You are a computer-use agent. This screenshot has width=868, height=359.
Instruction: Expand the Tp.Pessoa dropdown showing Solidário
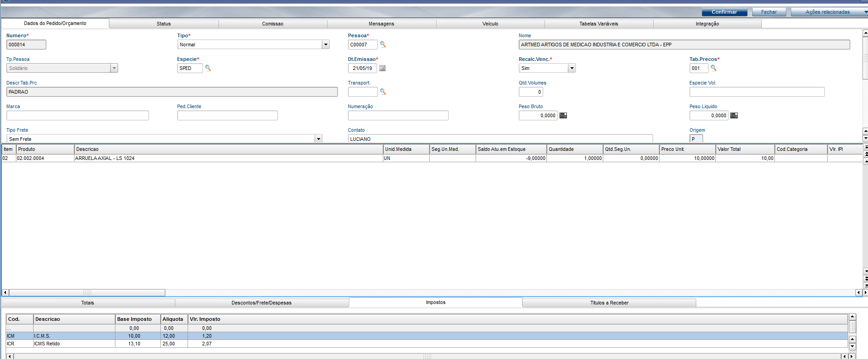[x=114, y=68]
